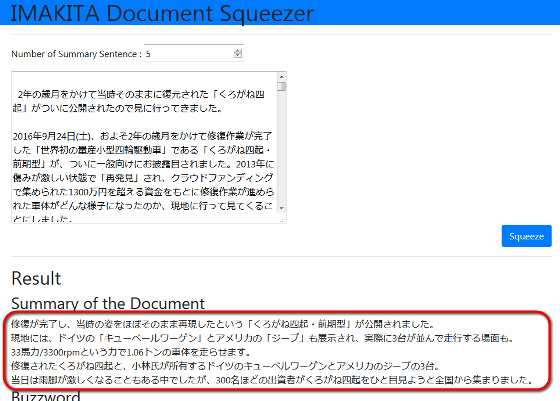Click the Summary of the Document heading

pos(108,304)
